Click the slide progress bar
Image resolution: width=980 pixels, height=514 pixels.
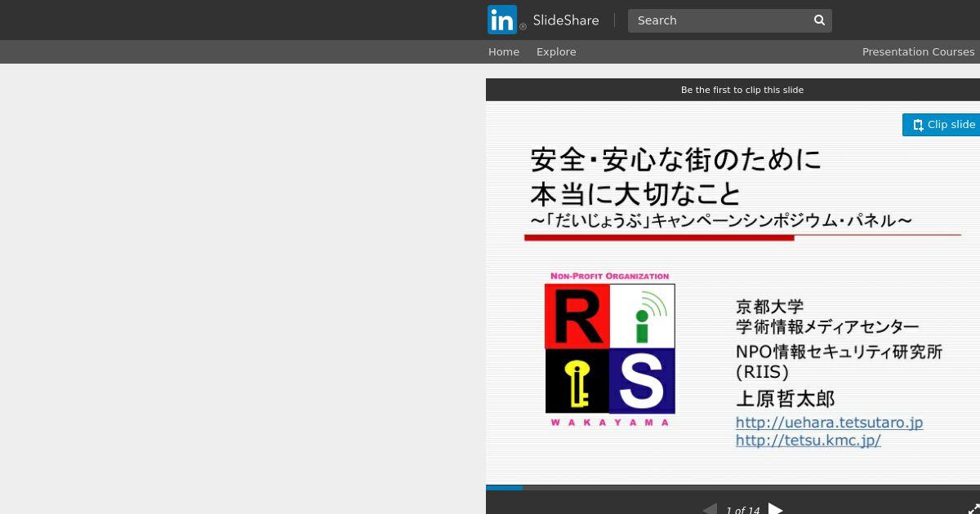[733, 488]
